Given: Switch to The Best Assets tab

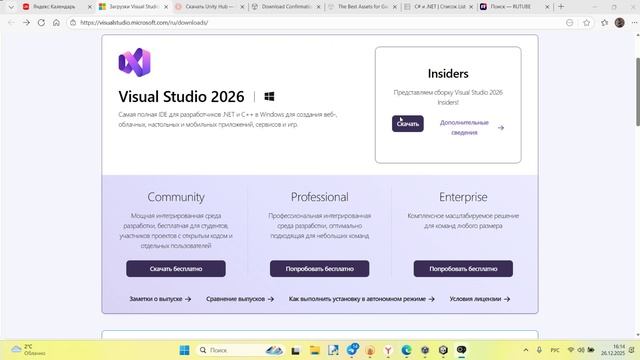Looking at the screenshot, I should [x=362, y=7].
